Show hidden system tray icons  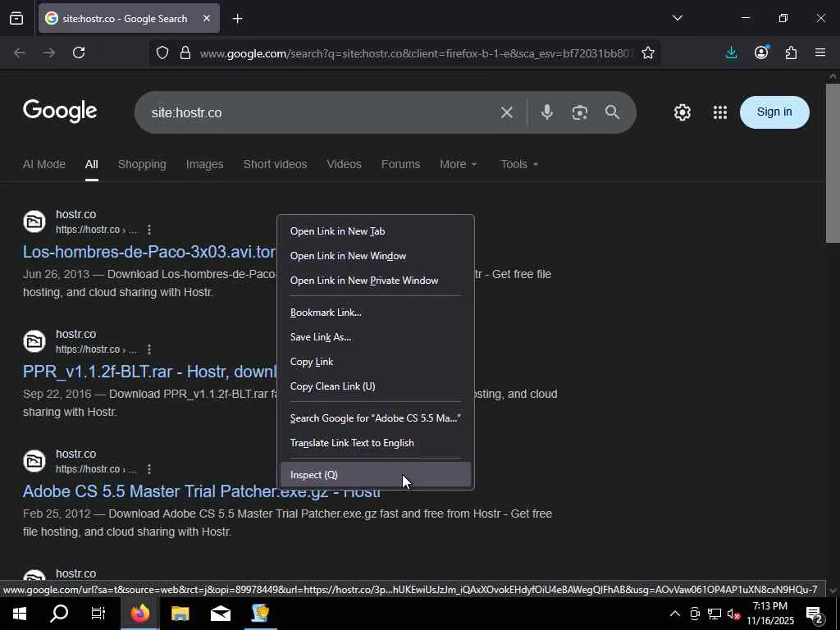(x=675, y=614)
